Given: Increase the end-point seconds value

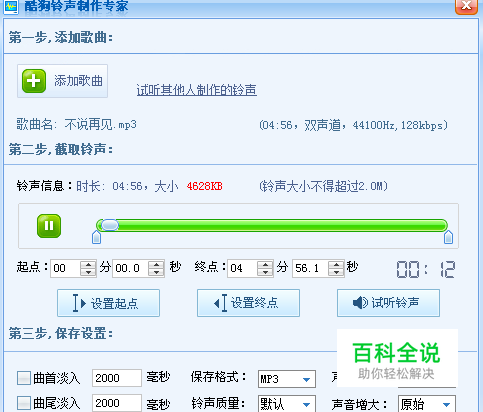Looking at the screenshot, I should tap(336, 265).
